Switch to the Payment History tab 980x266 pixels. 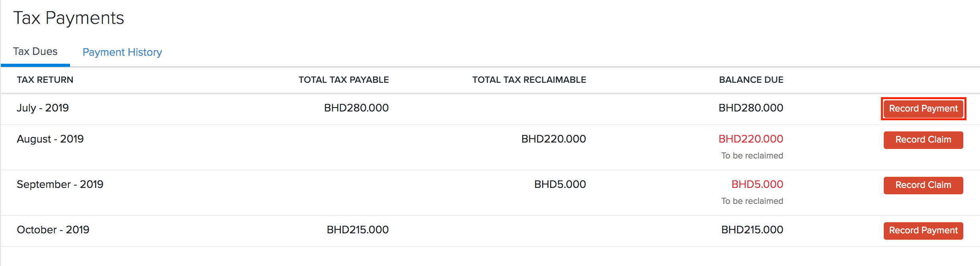pos(122,52)
